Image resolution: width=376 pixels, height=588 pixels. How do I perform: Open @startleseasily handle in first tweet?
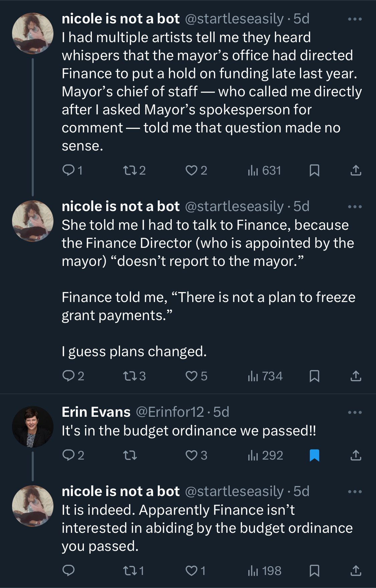[234, 19]
